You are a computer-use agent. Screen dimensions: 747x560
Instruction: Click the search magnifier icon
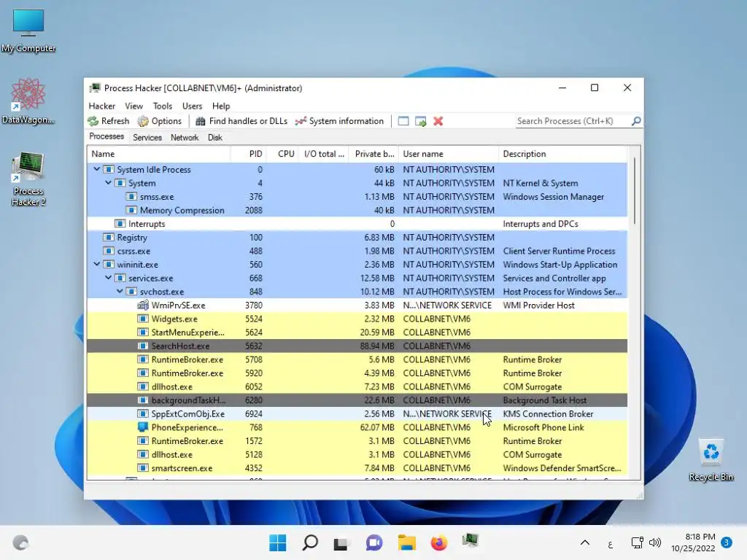click(x=636, y=121)
